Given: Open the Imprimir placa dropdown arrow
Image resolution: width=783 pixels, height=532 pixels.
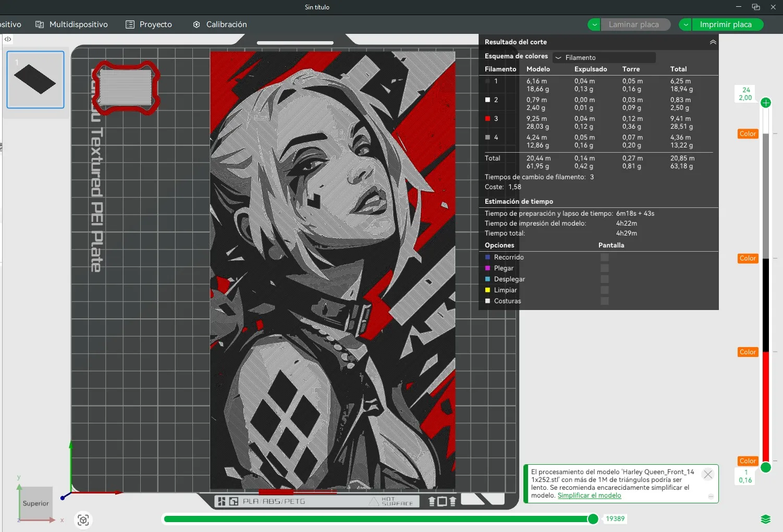Looking at the screenshot, I should (x=686, y=24).
